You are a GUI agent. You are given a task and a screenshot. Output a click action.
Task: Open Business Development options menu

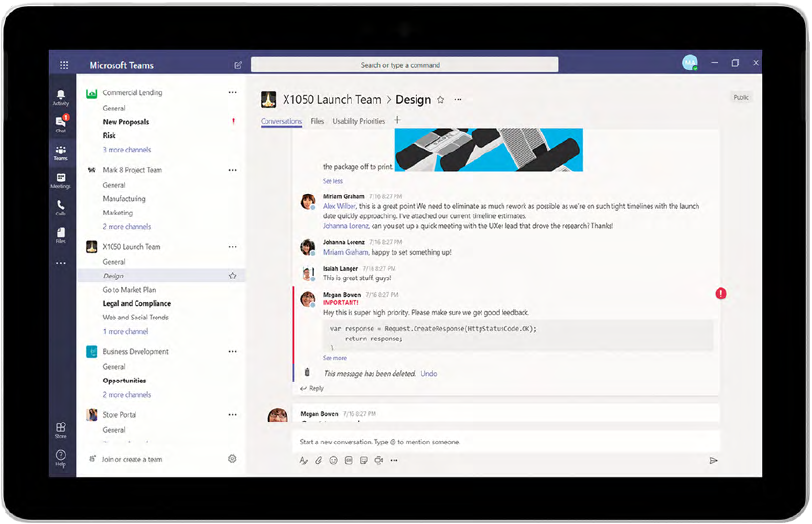pyautogui.click(x=233, y=351)
